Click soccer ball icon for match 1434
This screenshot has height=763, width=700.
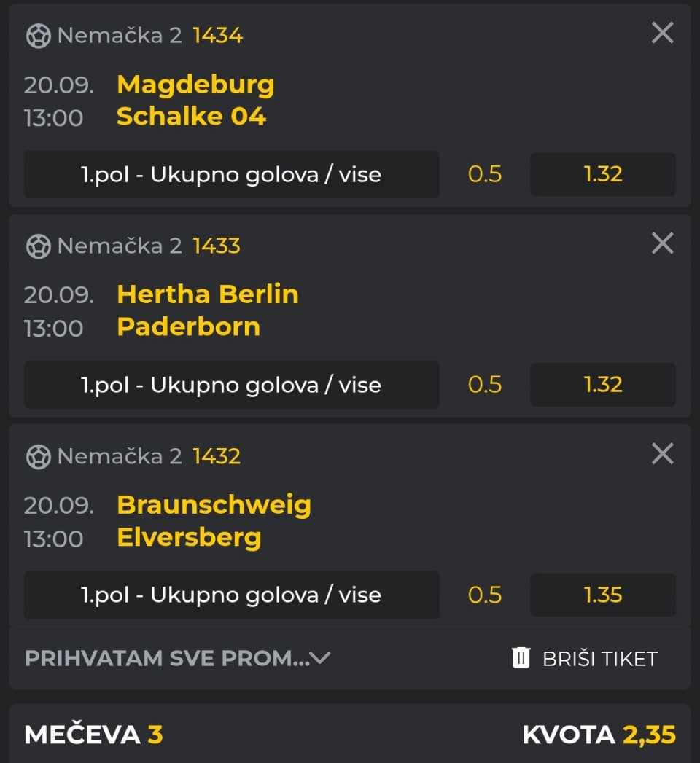[x=38, y=36]
